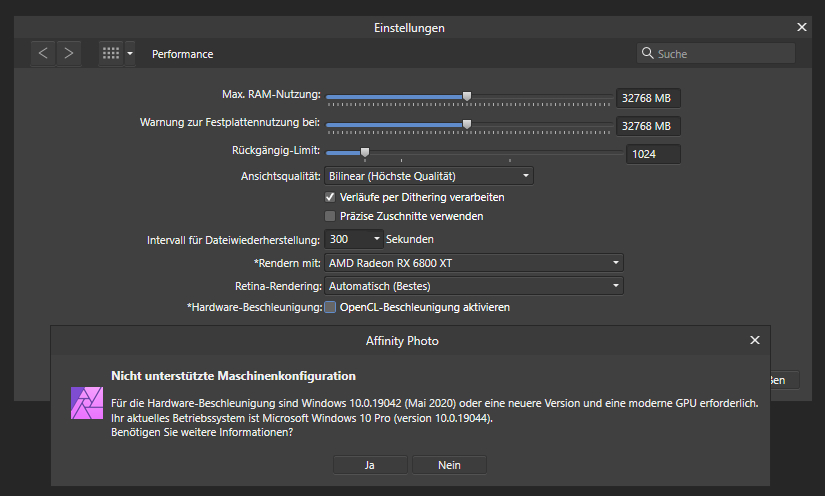Click the Max. RAM-Nutzung value field 32768 MB
This screenshot has height=496, width=825.
point(648,98)
